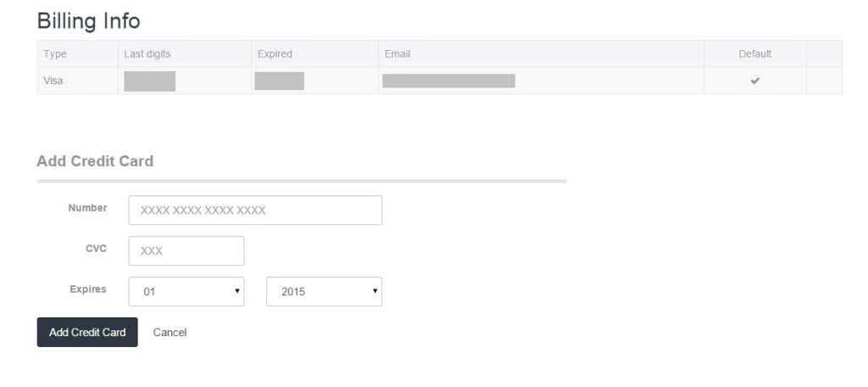Click the Cancel link
Screen dimensions: 868x387
coord(170,333)
